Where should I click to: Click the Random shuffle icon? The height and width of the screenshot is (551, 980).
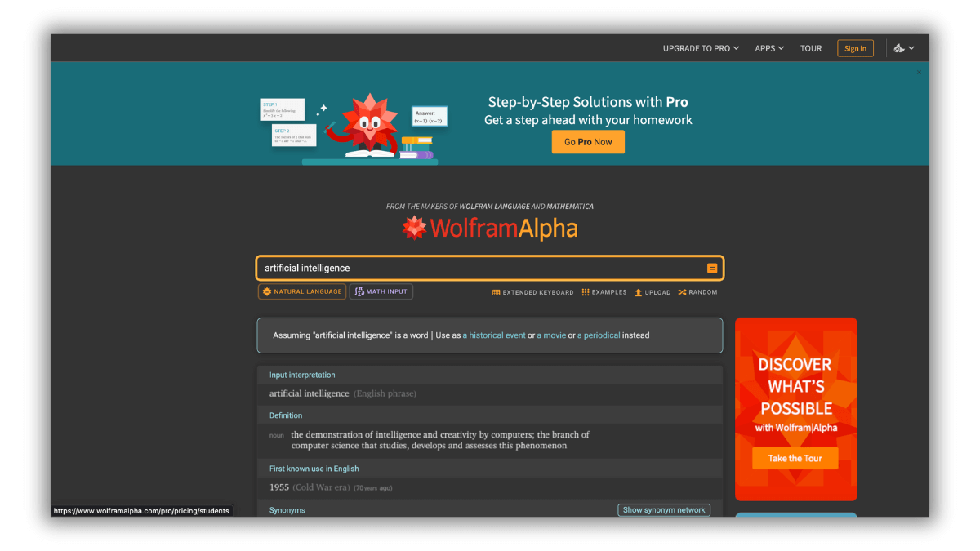682,292
